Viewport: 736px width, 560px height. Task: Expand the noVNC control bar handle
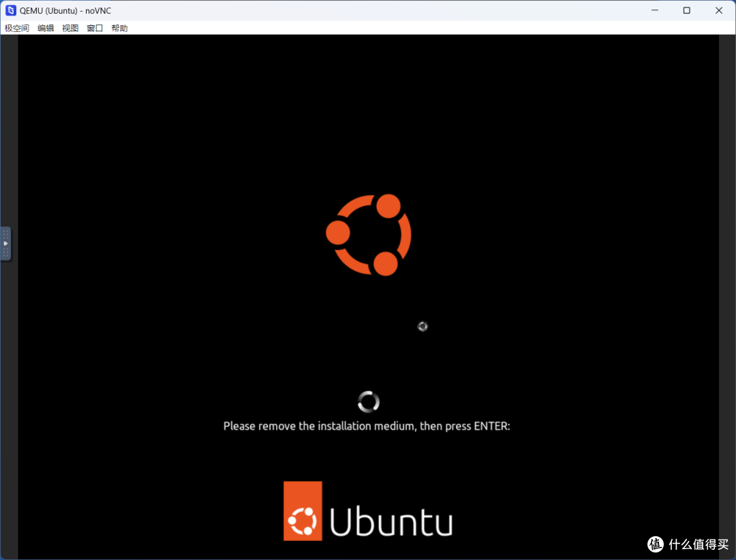5,243
